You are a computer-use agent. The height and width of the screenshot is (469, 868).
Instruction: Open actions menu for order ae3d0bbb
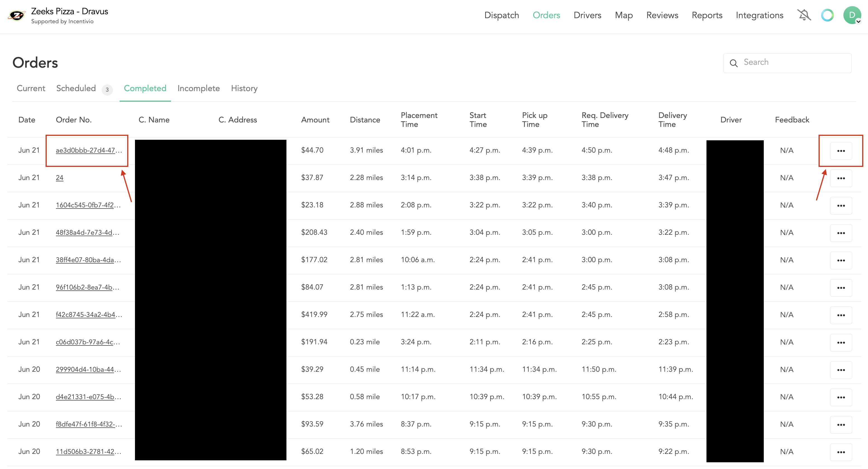(841, 151)
